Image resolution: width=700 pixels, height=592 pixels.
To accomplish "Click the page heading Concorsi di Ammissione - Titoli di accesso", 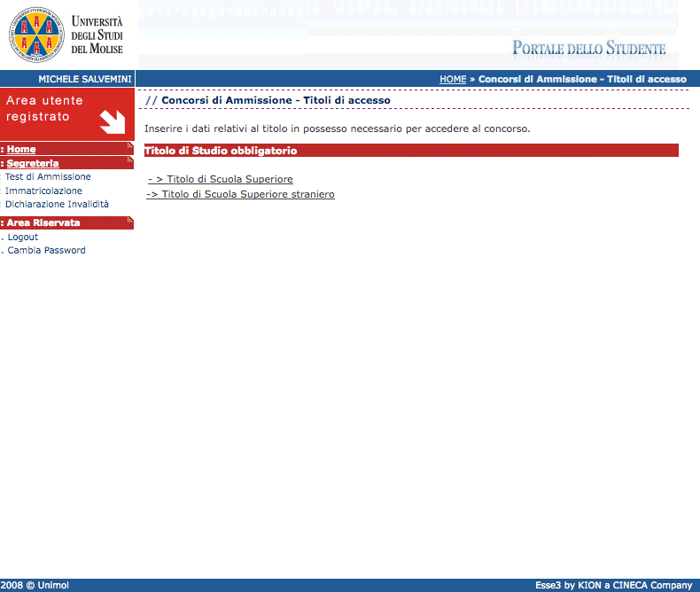I will point(276,100).
